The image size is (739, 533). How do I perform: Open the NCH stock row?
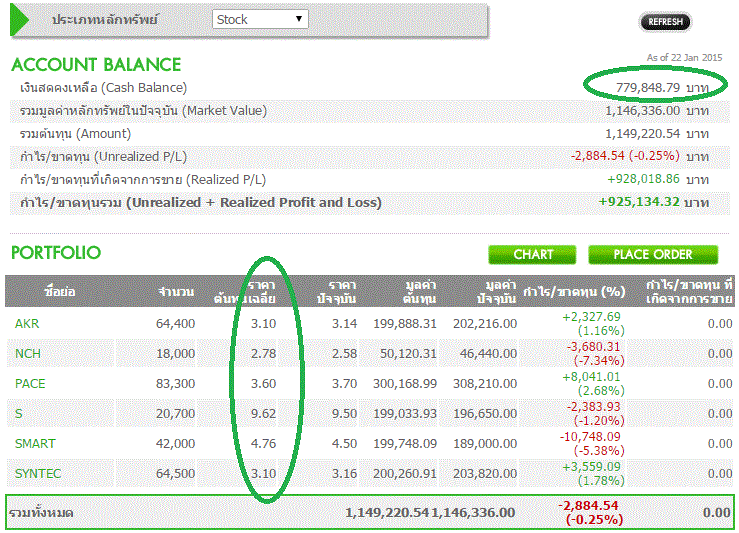coord(28,353)
